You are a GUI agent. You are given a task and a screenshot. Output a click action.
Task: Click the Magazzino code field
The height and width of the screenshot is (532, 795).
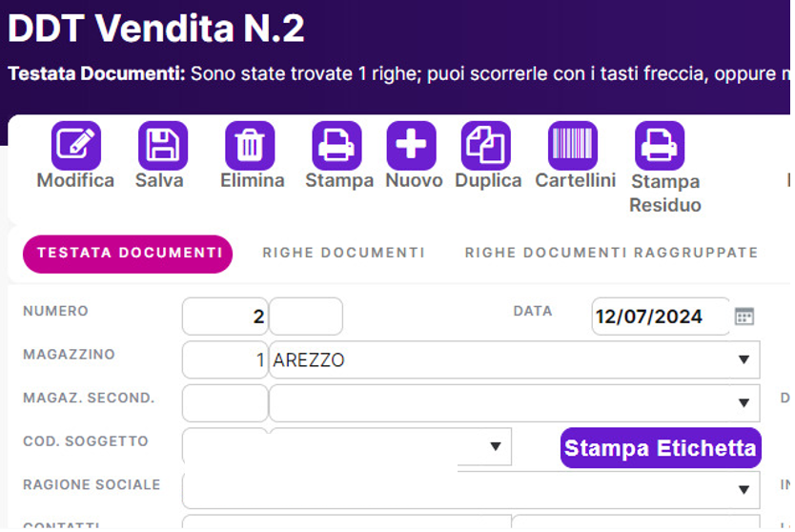pos(225,360)
